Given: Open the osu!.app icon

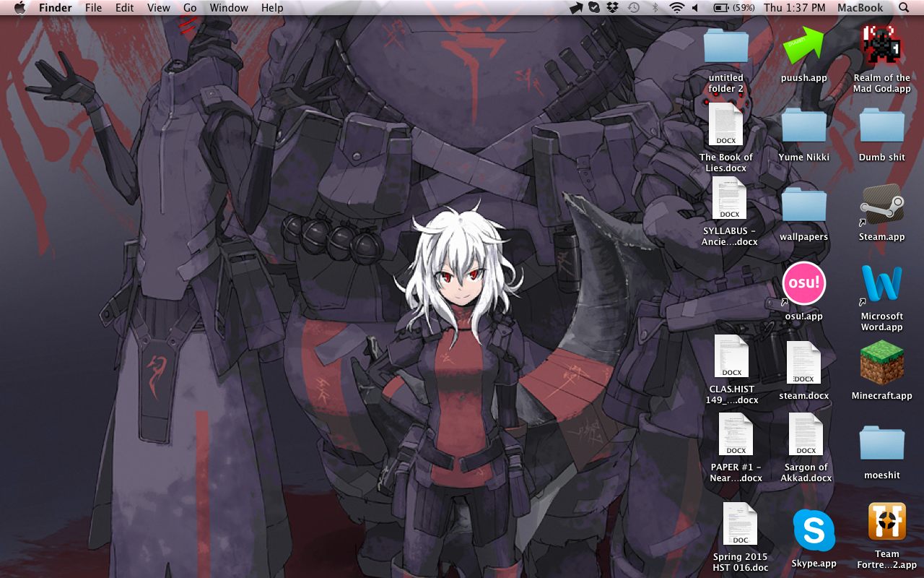Looking at the screenshot, I should [803, 284].
